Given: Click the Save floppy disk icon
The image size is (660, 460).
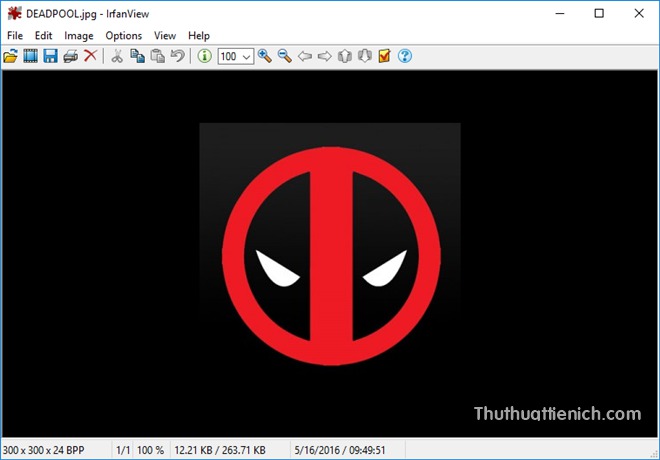Looking at the screenshot, I should pyautogui.click(x=50, y=56).
